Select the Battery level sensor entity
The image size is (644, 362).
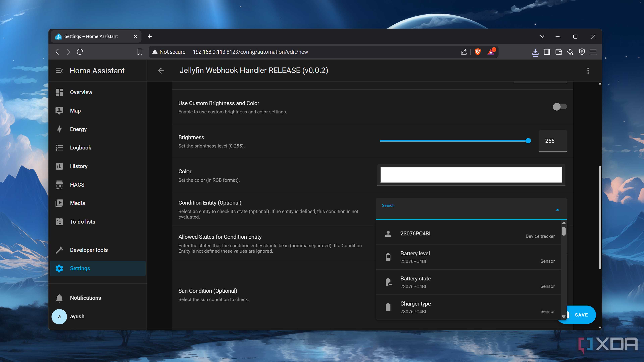coord(469,257)
